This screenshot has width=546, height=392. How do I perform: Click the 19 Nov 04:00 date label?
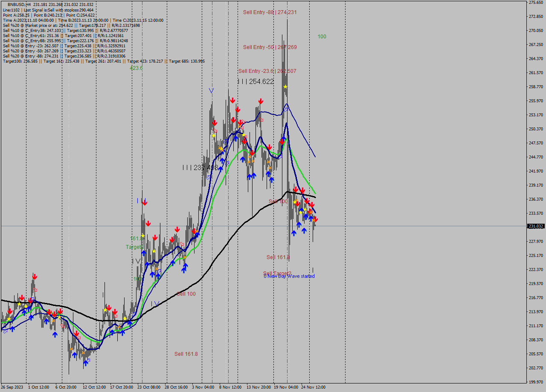287,387
